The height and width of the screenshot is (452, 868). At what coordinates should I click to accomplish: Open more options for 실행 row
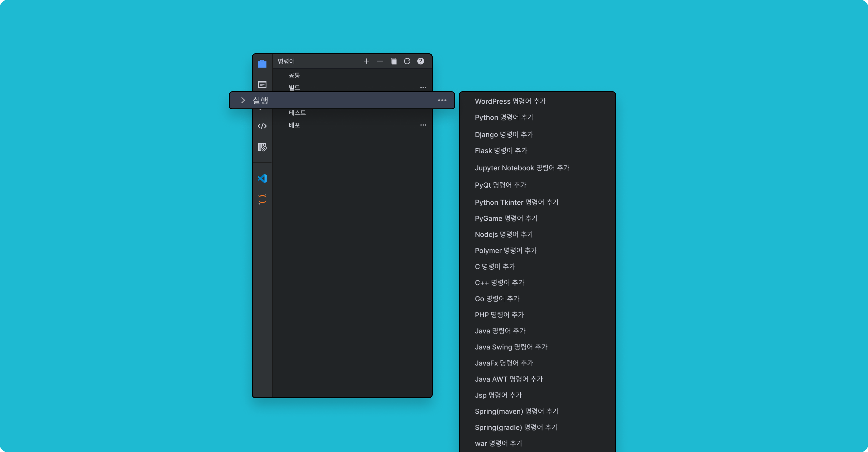tap(442, 100)
